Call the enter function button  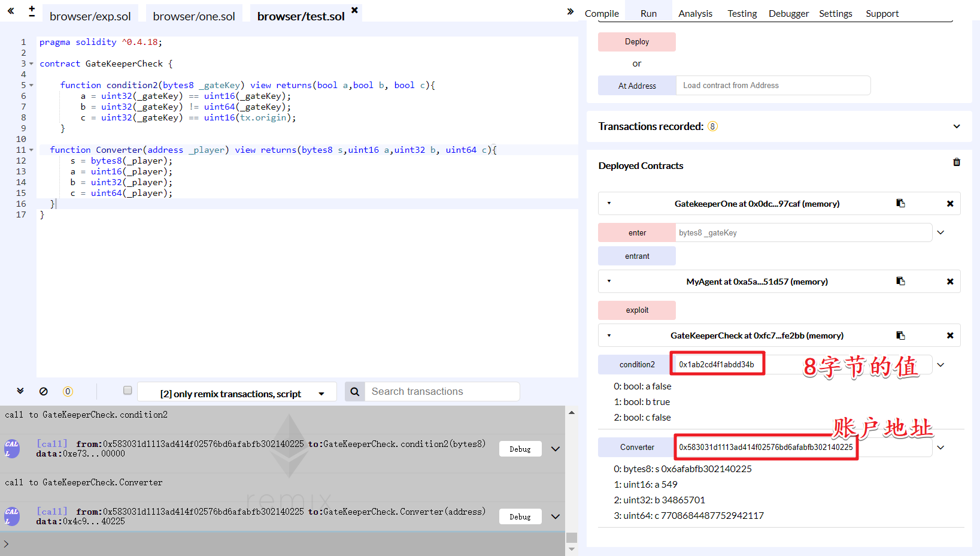(637, 233)
